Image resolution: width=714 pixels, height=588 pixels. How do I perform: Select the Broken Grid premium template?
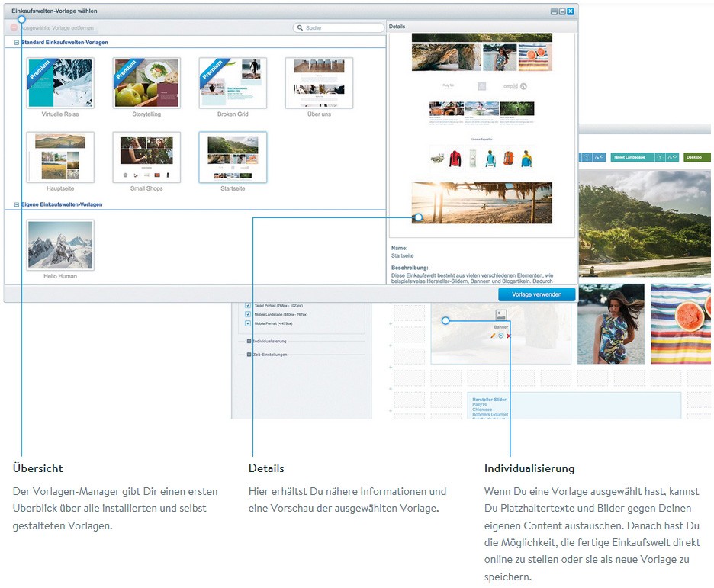[x=233, y=83]
